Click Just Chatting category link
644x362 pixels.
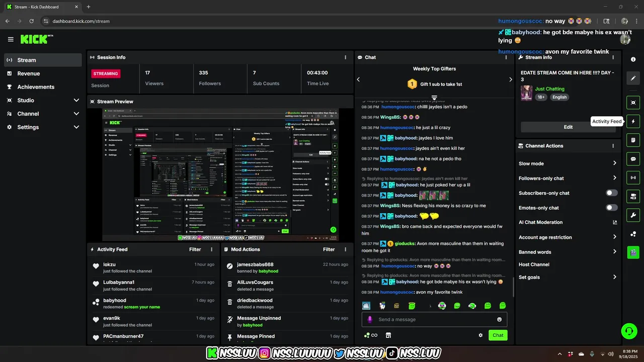550,89
